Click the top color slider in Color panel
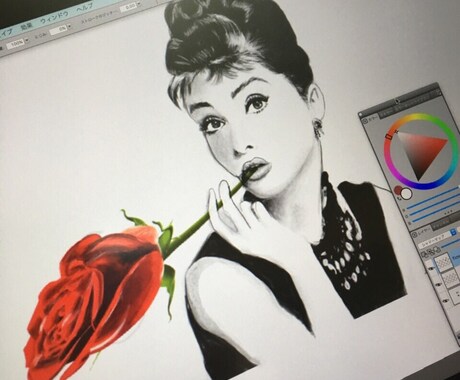 433,198
